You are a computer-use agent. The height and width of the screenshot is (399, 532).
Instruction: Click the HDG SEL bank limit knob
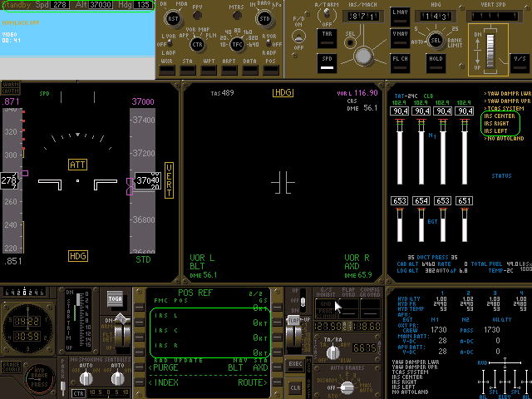(436, 41)
